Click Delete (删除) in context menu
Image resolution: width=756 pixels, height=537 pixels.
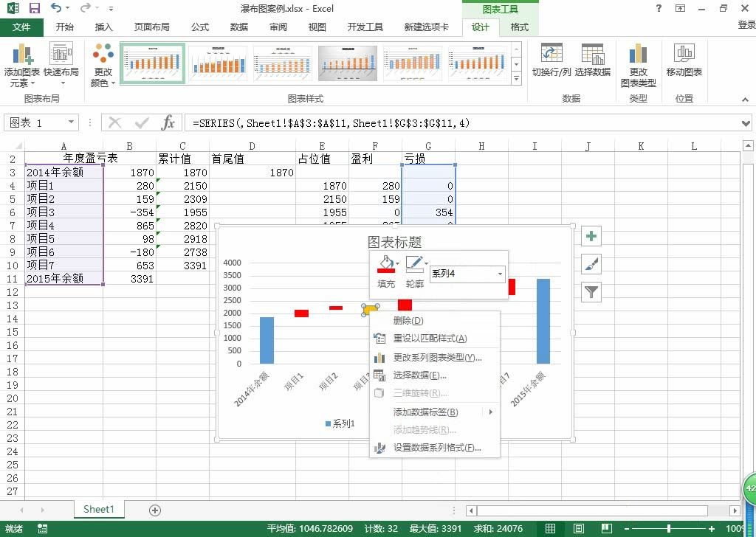click(435, 321)
